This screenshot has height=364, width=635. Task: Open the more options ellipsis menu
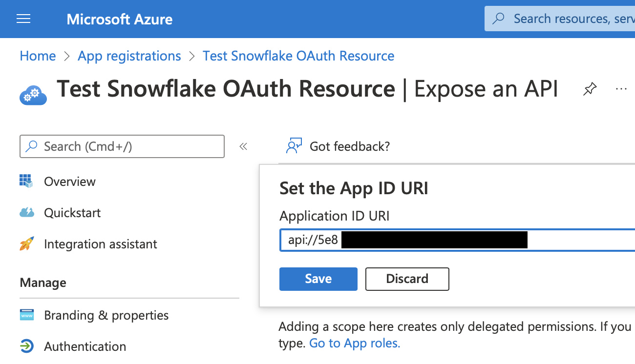coord(621,89)
